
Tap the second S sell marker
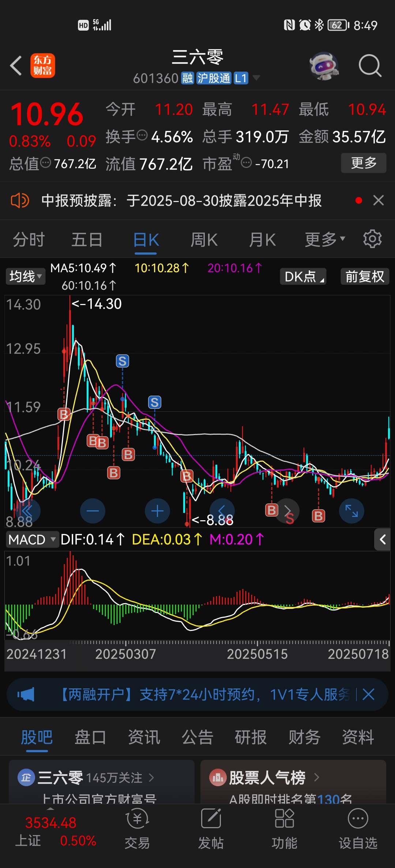point(155,402)
